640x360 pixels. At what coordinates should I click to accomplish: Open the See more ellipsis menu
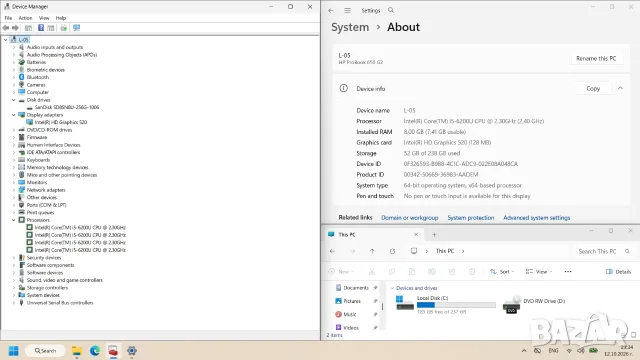tap(568, 272)
